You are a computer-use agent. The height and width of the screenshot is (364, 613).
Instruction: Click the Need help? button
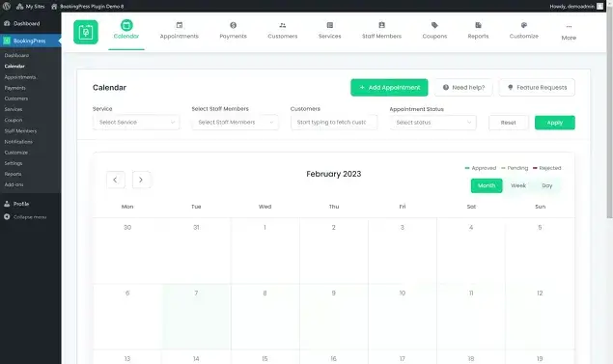[x=463, y=88]
